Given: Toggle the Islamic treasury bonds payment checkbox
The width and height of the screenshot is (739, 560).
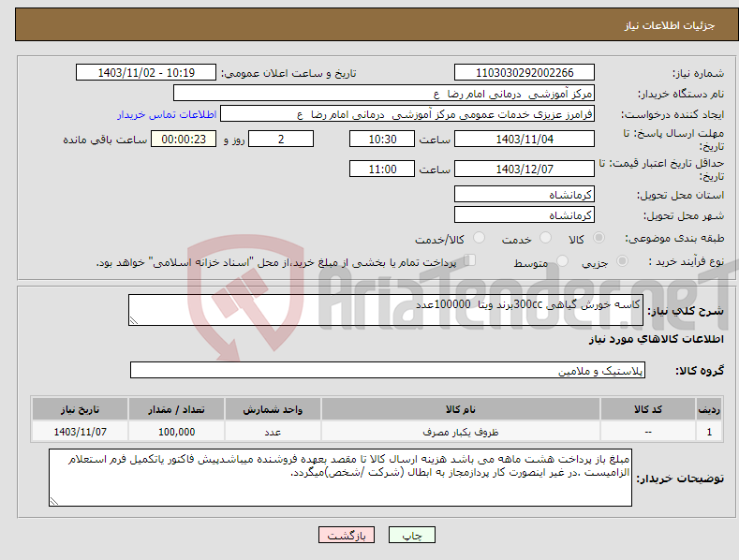Looking at the screenshot, I should (x=470, y=260).
